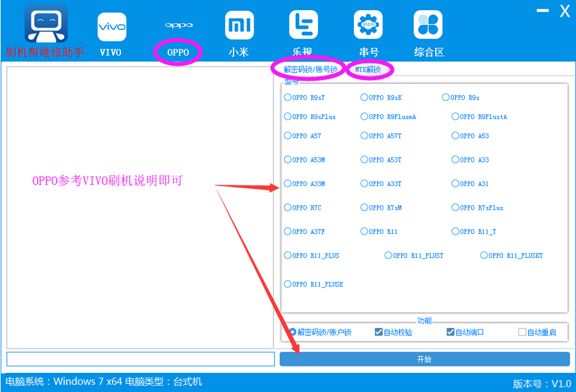576x392 pixels.
Task: Select the OPPO brand icon
Action: pos(179,26)
